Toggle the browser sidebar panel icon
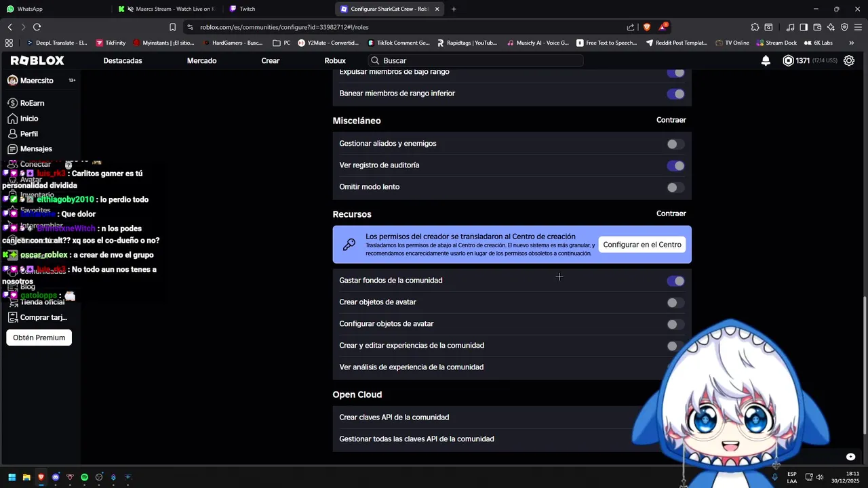Screen dimensions: 868x488 point(804,27)
